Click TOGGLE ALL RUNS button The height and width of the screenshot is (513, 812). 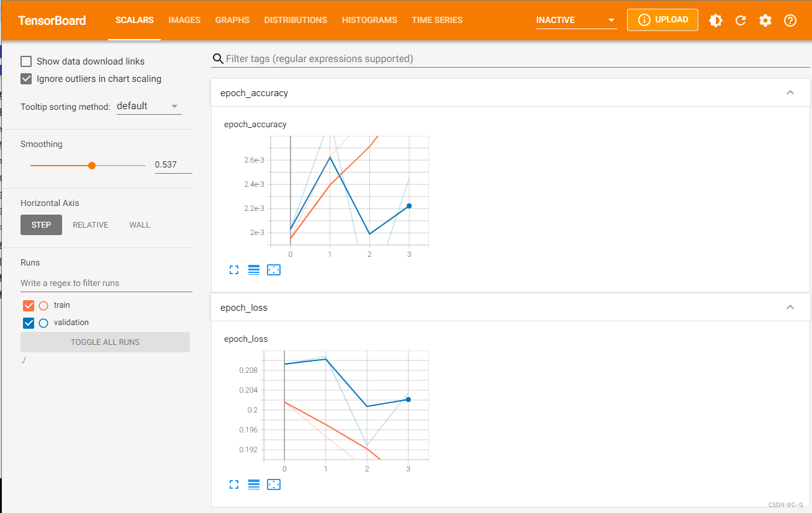(x=105, y=342)
